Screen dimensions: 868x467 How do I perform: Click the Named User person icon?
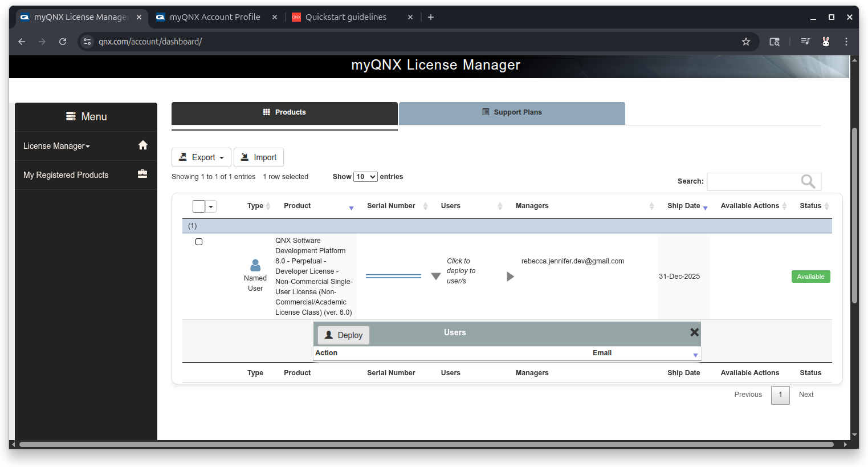[x=255, y=266]
